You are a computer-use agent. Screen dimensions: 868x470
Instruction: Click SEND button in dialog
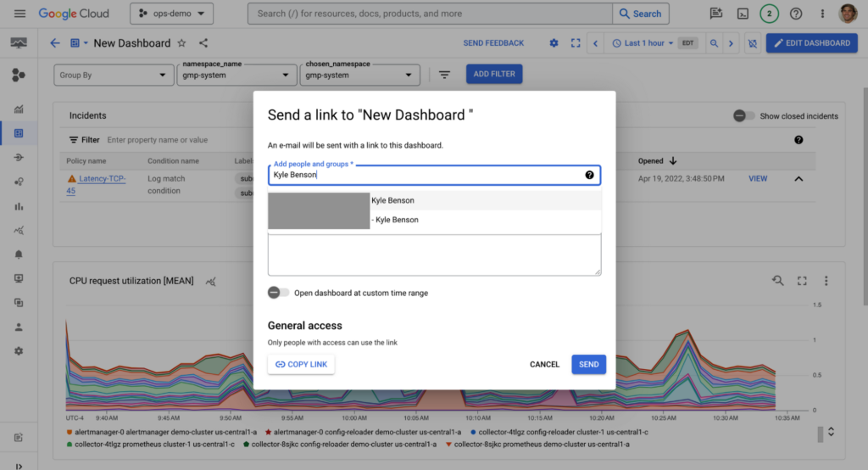point(588,364)
